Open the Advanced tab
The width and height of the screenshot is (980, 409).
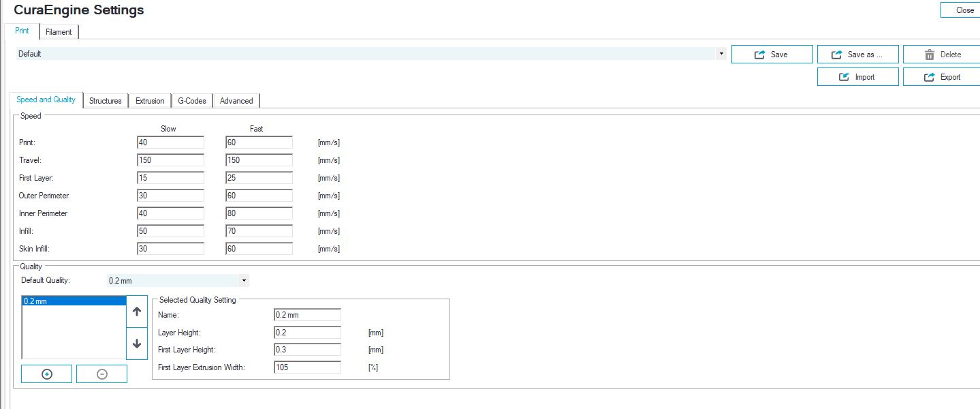click(x=236, y=101)
